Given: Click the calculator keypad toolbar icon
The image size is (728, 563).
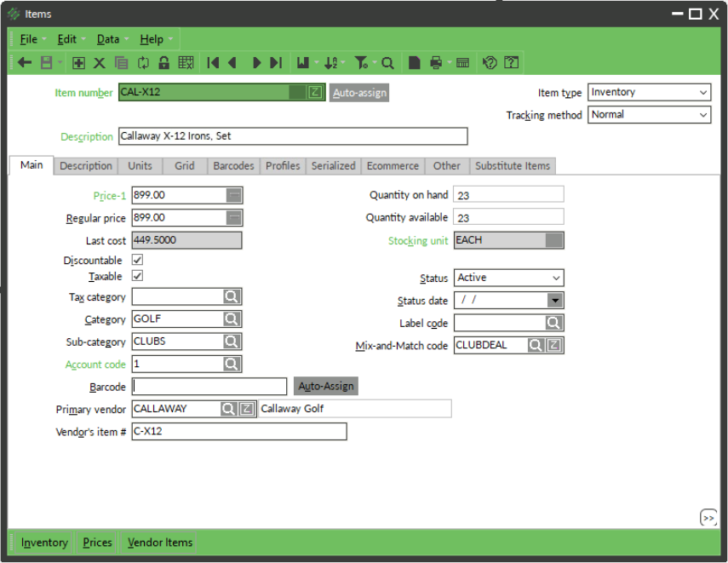Looking at the screenshot, I should pyautogui.click(x=462, y=63).
